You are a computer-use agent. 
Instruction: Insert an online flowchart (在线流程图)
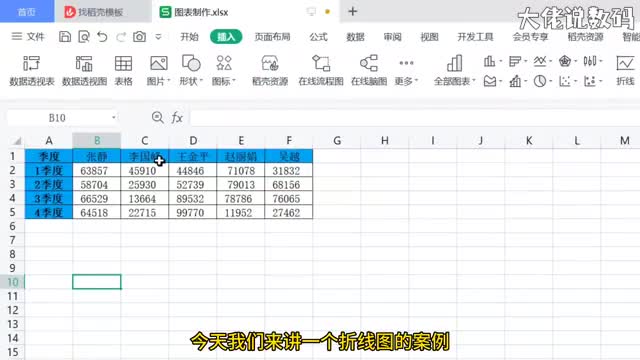point(321,71)
